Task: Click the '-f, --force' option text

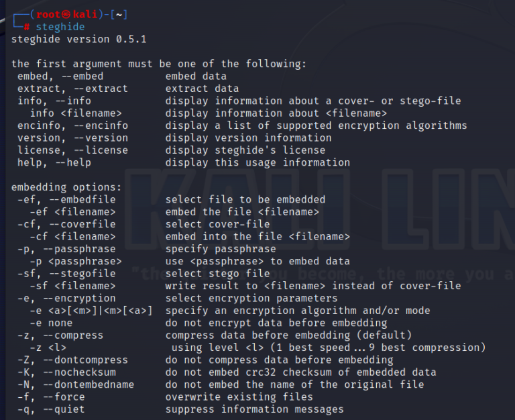Action: [x=51, y=397]
